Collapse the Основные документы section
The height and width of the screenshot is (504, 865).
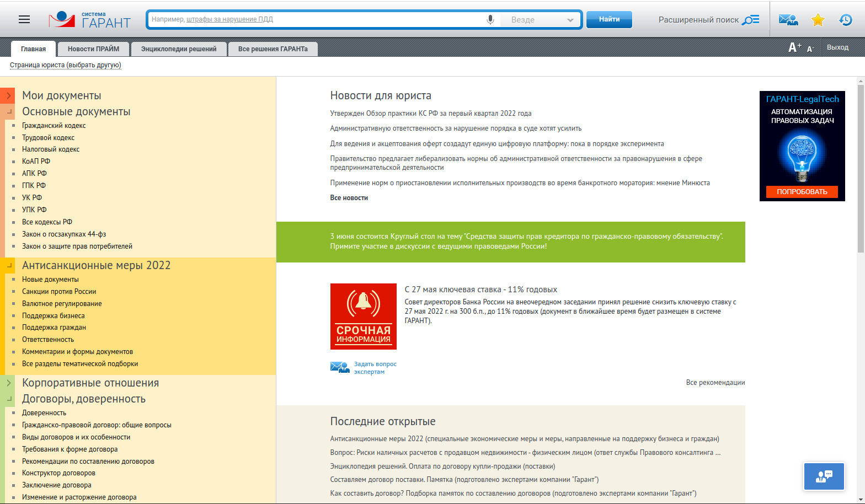tap(9, 111)
